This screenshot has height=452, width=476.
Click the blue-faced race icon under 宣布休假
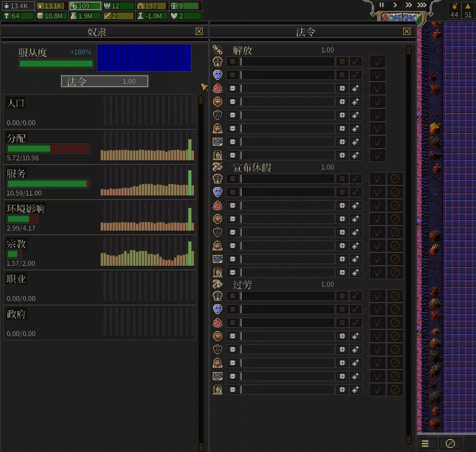pos(217,192)
